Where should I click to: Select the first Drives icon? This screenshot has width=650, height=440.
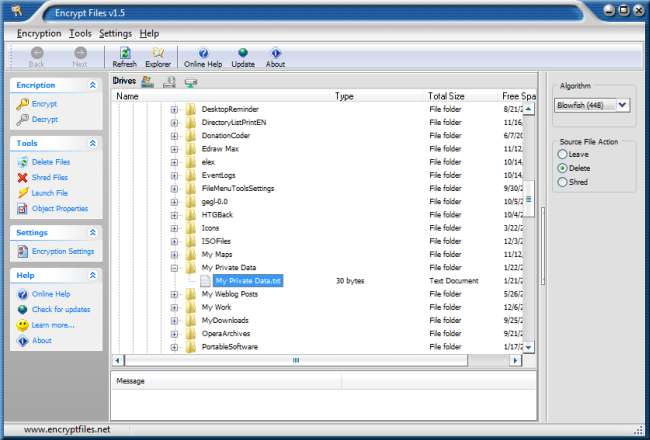147,82
